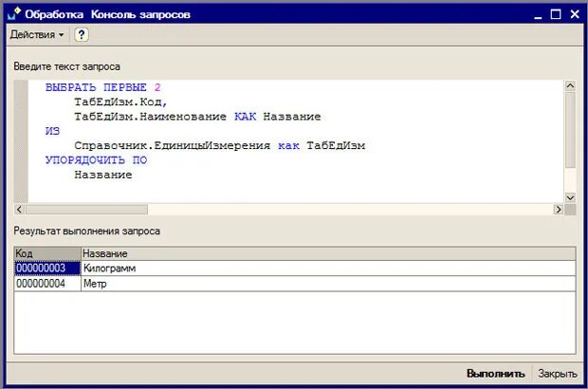The height and width of the screenshot is (389, 588).
Task: Select the Метр cell
Action: pos(328,284)
